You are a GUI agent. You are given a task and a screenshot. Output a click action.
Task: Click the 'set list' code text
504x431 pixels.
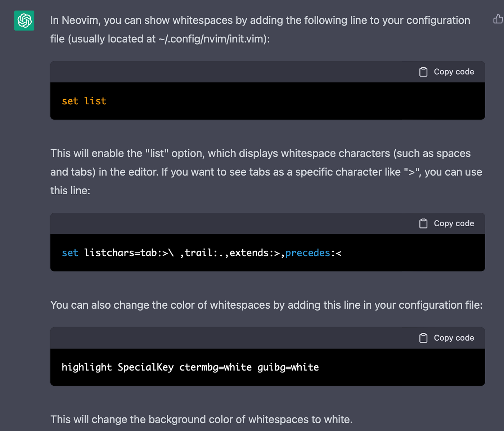click(84, 101)
